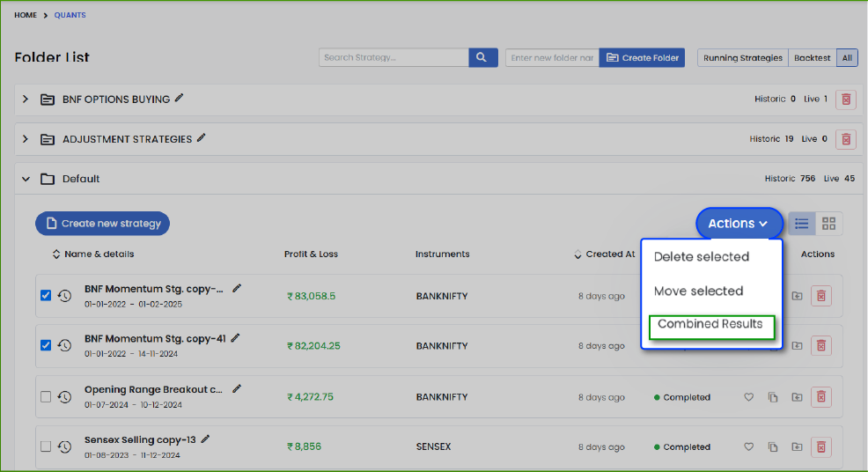This screenshot has width=868, height=472.
Task: Choose Combined Results from Actions menu
Action: (x=710, y=324)
